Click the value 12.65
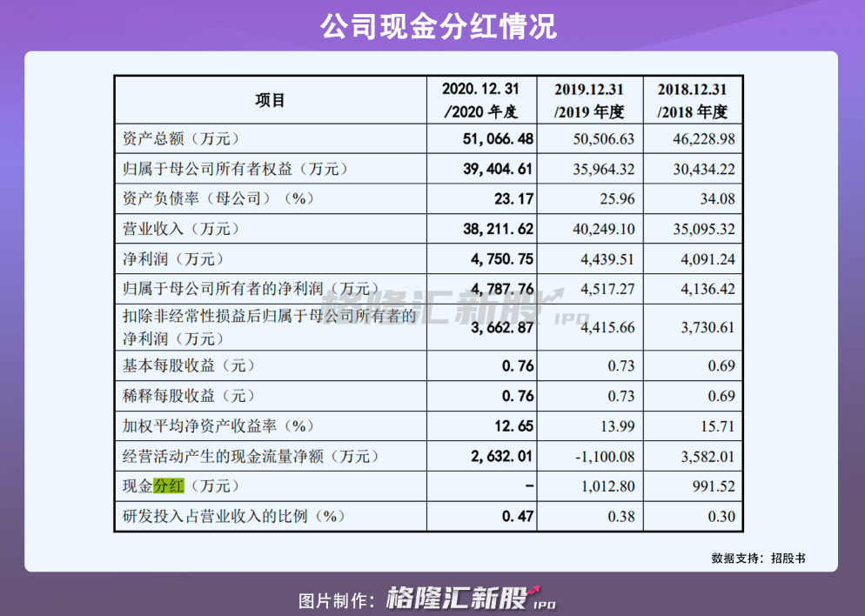The image size is (865, 616). [513, 426]
